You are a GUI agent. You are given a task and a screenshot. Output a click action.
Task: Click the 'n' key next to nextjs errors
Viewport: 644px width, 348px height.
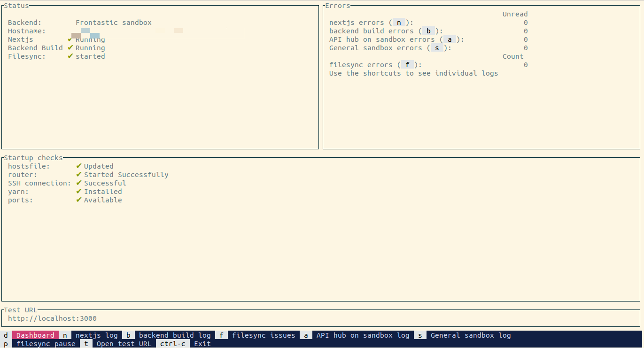(x=399, y=23)
